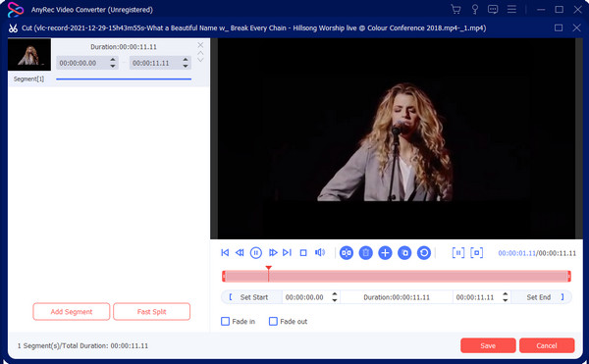Image resolution: width=589 pixels, height=364 pixels.
Task: Click the play-segment bracket icon
Action: (x=457, y=253)
